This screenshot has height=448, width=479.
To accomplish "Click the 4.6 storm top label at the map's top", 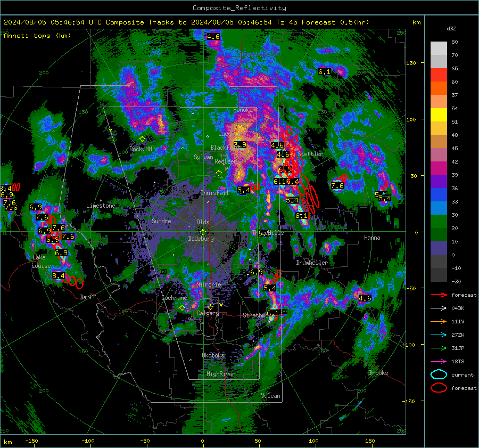I will (x=213, y=37).
